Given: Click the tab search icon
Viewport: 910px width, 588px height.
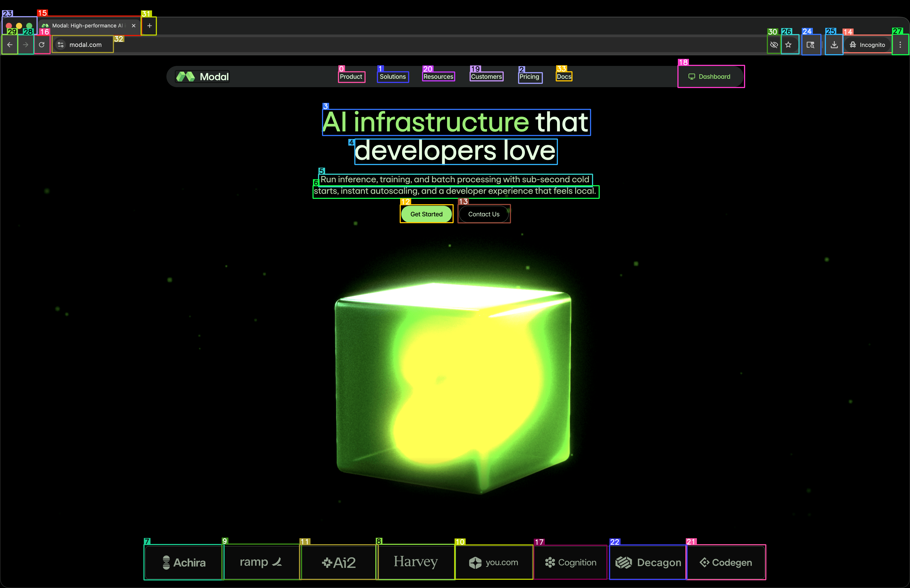Looking at the screenshot, I should pos(810,45).
